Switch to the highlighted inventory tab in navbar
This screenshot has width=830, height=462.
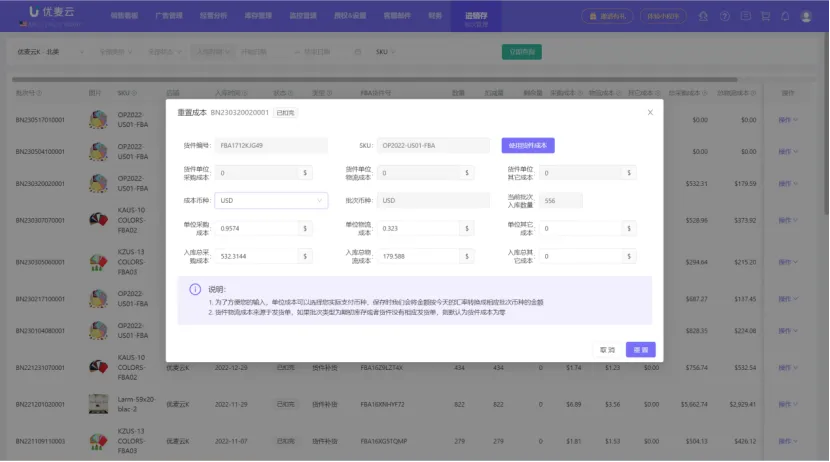click(476, 16)
